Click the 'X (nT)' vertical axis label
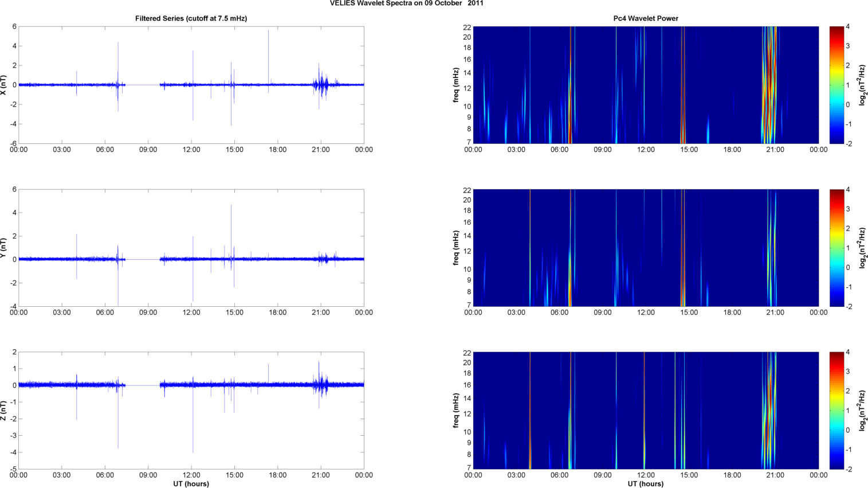Screen dimensions: 868x488 pos(4,85)
